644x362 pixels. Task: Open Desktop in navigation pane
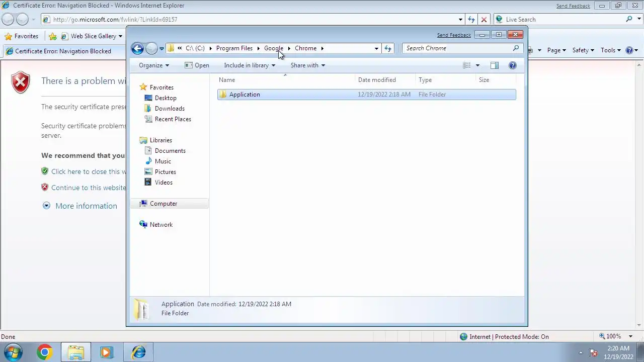166,98
